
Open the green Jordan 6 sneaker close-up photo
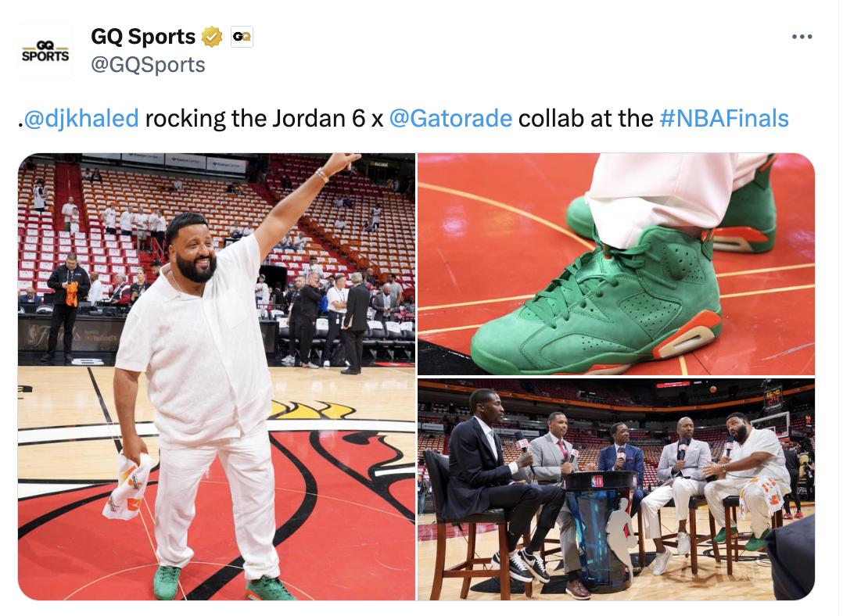pyautogui.click(x=616, y=264)
